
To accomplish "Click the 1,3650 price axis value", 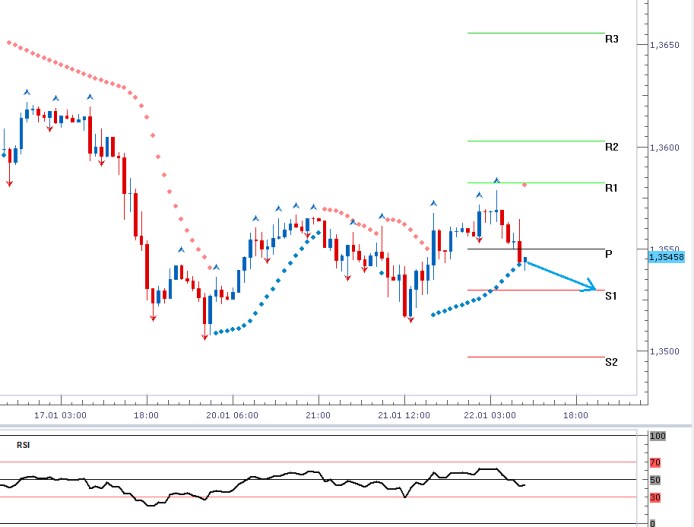I will point(665,45).
